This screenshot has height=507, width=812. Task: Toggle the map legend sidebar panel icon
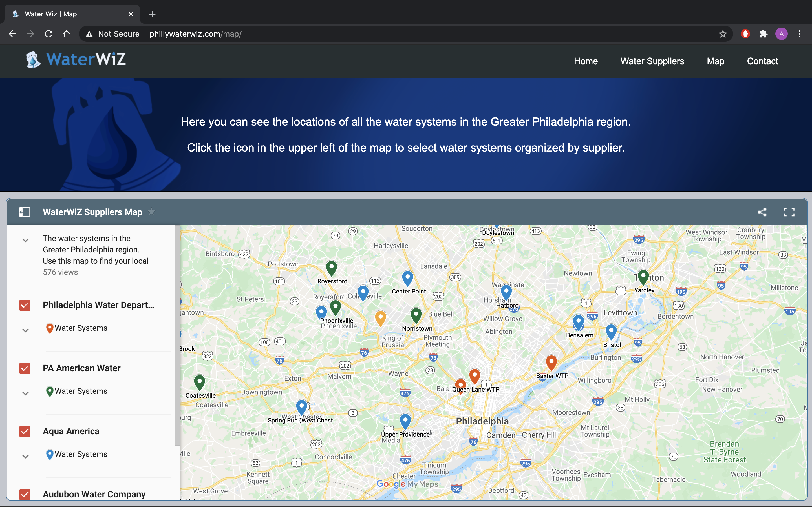coord(25,212)
